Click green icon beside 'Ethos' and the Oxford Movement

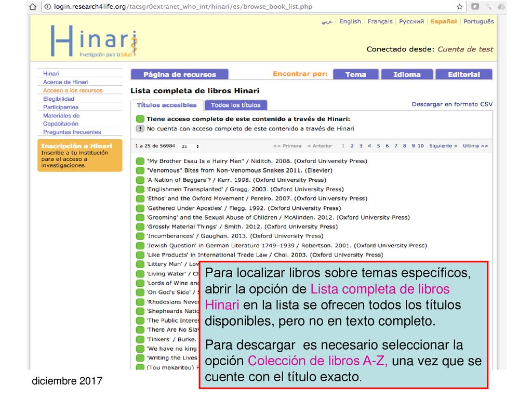tap(140, 198)
